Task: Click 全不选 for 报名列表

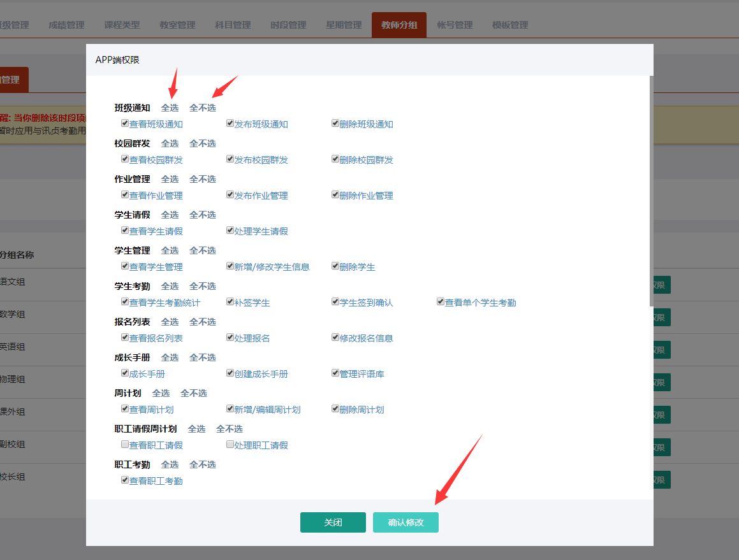Action: [x=203, y=322]
